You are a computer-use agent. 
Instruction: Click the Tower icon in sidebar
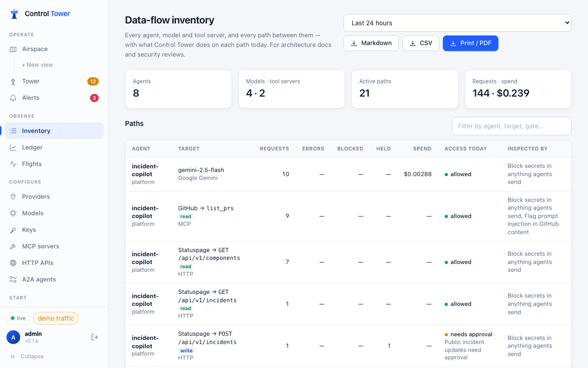coord(13,81)
